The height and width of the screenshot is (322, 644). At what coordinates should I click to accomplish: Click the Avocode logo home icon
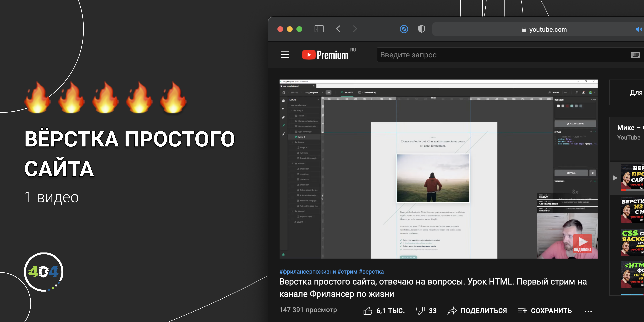click(284, 93)
